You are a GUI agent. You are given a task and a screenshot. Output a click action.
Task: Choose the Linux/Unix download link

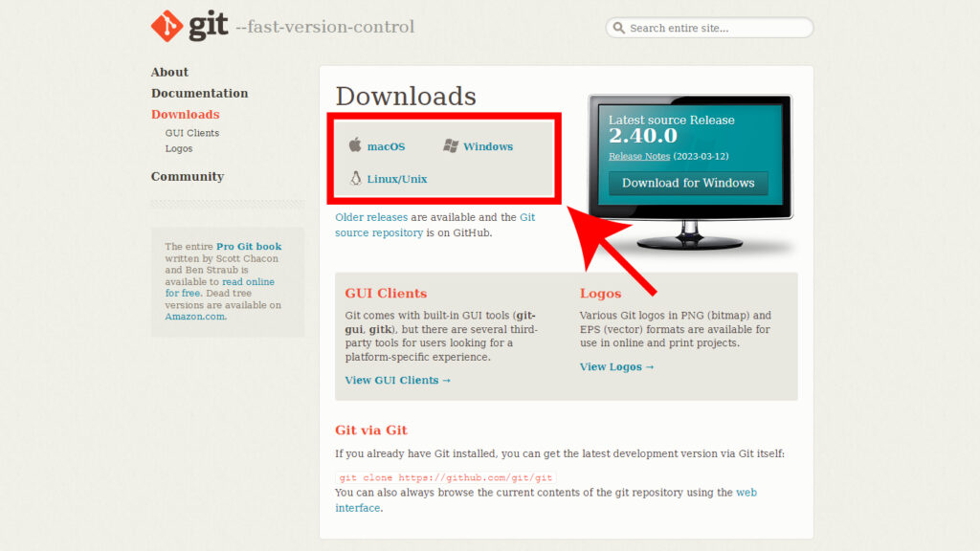[397, 179]
